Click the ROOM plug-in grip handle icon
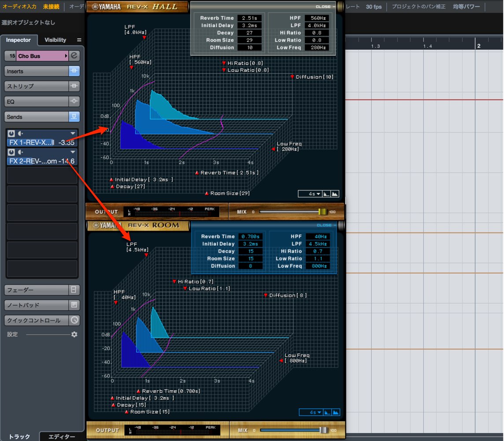504x441 pixels. [x=341, y=225]
